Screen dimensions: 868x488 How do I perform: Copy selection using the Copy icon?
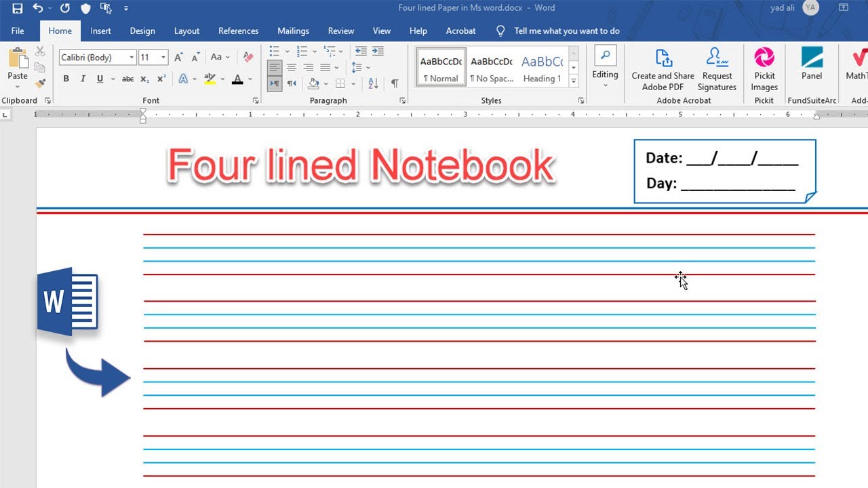[x=40, y=67]
